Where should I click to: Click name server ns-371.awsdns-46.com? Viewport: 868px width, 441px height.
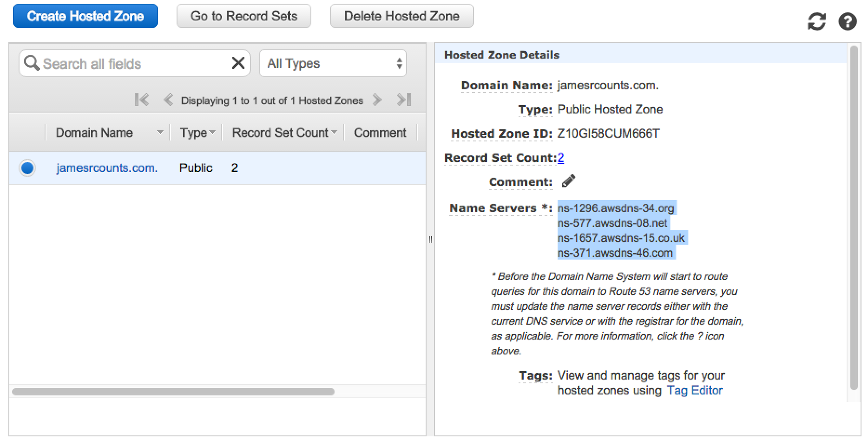(x=615, y=253)
